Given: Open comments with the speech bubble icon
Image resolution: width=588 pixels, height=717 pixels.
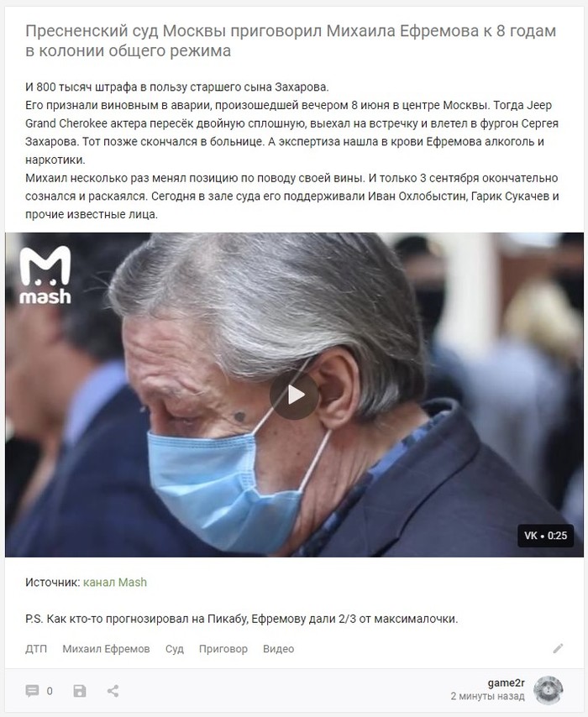Looking at the screenshot, I should 32,691.
